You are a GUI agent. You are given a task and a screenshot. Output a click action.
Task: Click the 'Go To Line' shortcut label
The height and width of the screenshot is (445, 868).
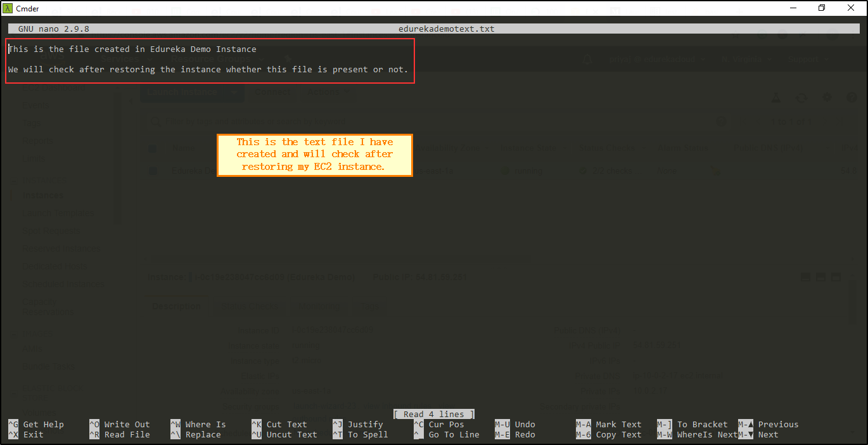[454, 435]
